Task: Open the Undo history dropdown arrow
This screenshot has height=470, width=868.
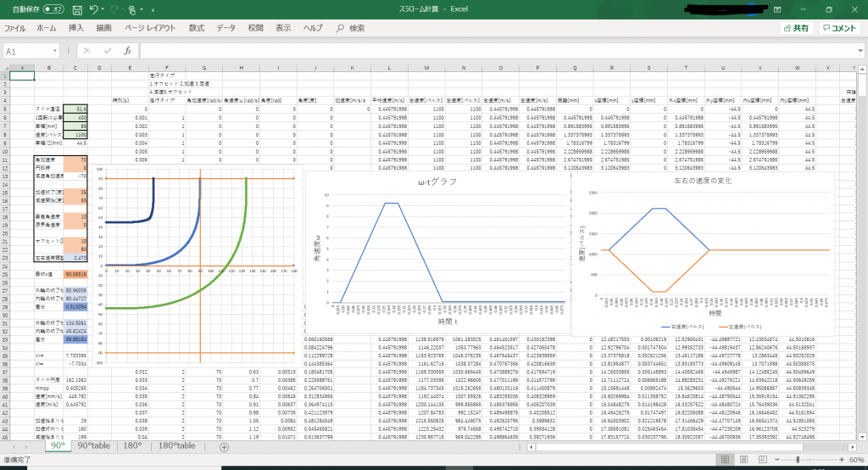Action: [x=103, y=9]
